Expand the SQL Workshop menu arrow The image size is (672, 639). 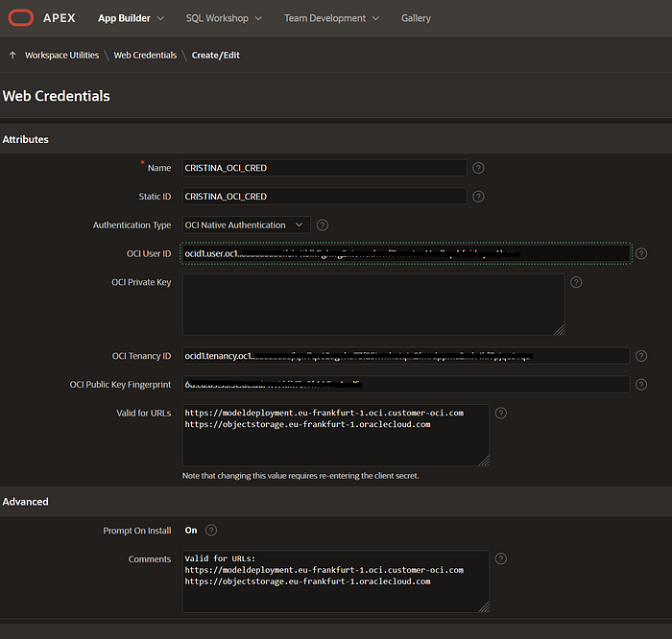258,18
